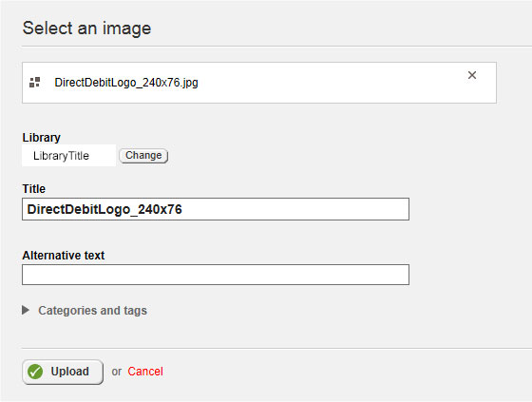Focus the Title input field
This screenshot has width=532, height=402.
click(216, 209)
